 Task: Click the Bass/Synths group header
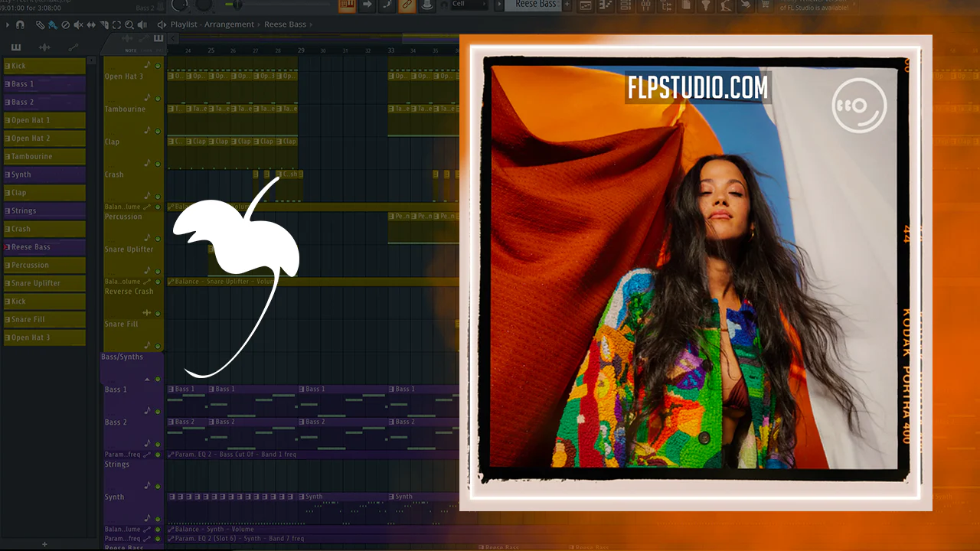(x=132, y=368)
